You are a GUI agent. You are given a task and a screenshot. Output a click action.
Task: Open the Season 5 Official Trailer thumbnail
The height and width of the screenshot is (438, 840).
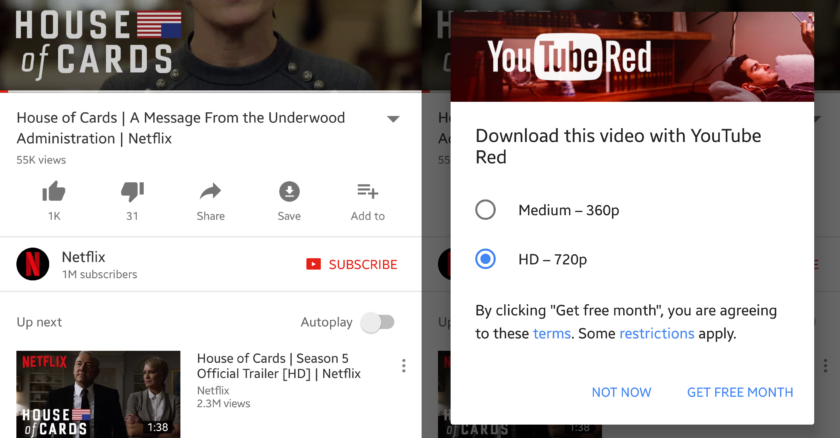(x=99, y=394)
